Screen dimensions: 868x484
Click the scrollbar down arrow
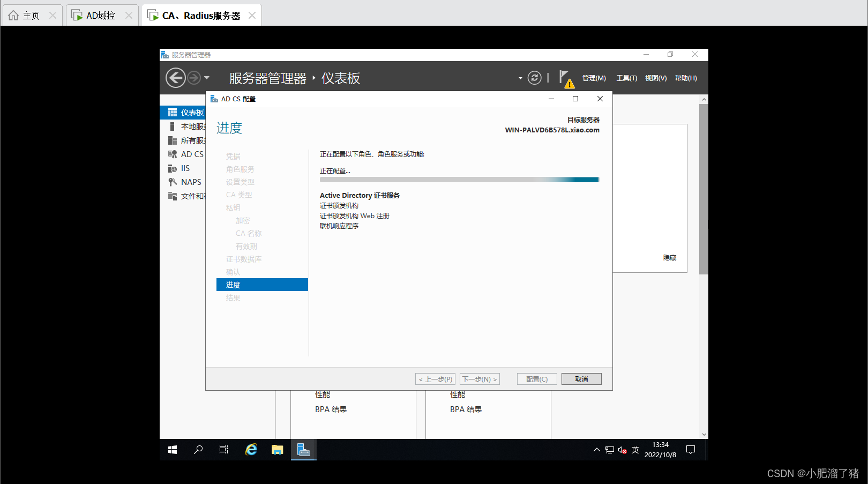click(704, 434)
